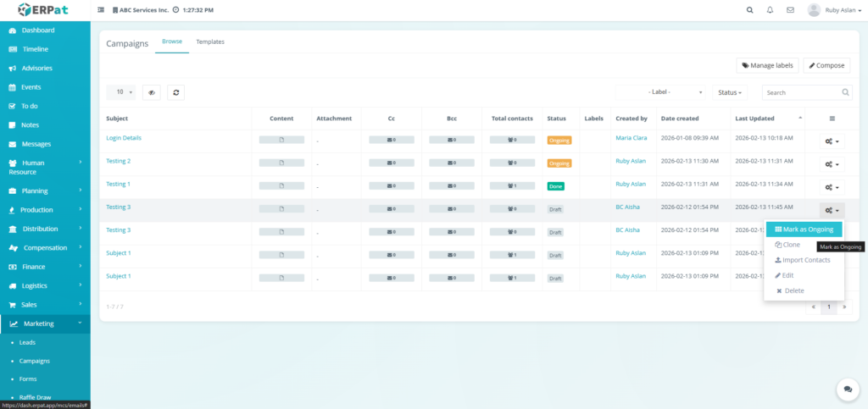Click into the campaigns Search field
Viewport: 868px width, 409px height.
[801, 92]
